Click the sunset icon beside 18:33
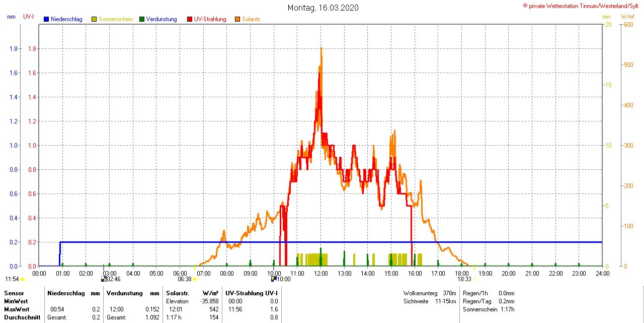The image size is (644, 323). pos(474,279)
